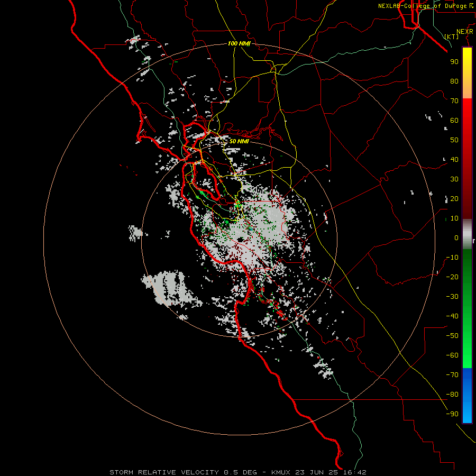This screenshot has height=476, width=476.
Task: Click the -10 value on the velocity scale
Action: (452, 258)
